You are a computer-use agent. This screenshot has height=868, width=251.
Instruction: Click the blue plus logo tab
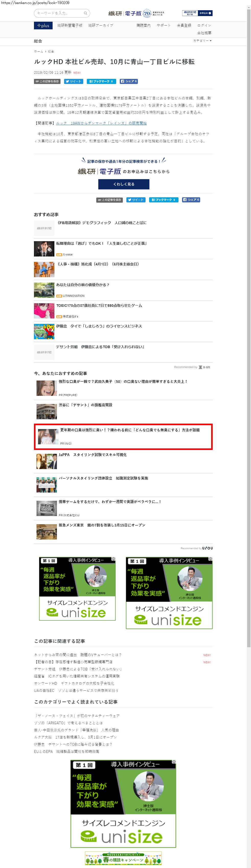point(43,26)
